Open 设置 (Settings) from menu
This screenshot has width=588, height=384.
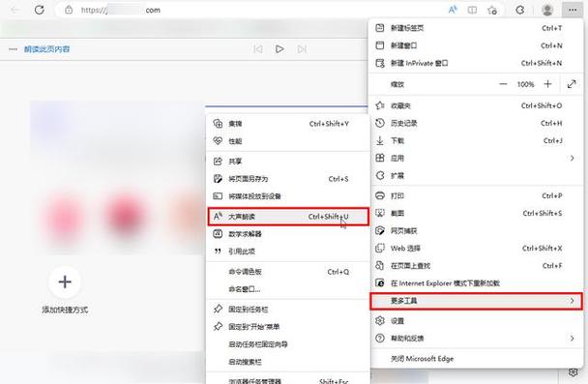pos(476,320)
